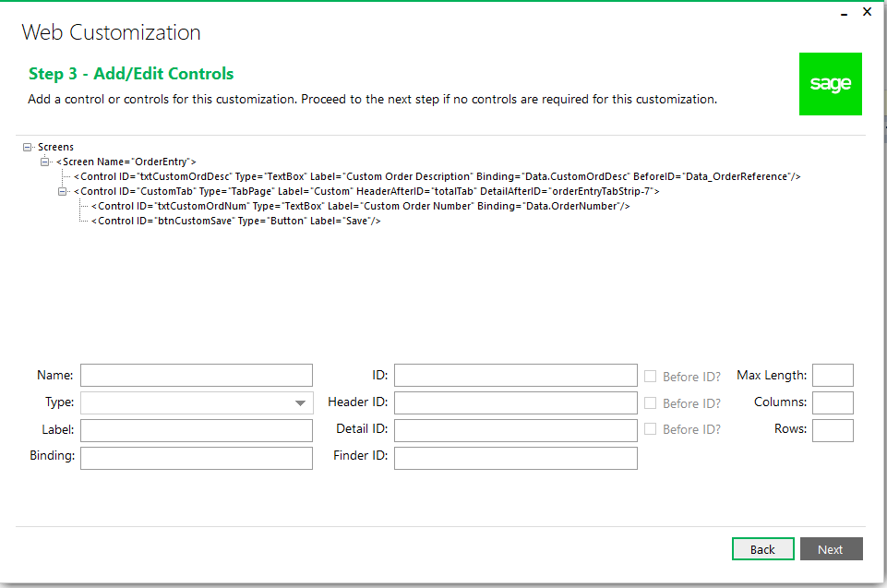Image resolution: width=887 pixels, height=588 pixels.
Task: Focus the Columns input box
Action: [833, 403]
